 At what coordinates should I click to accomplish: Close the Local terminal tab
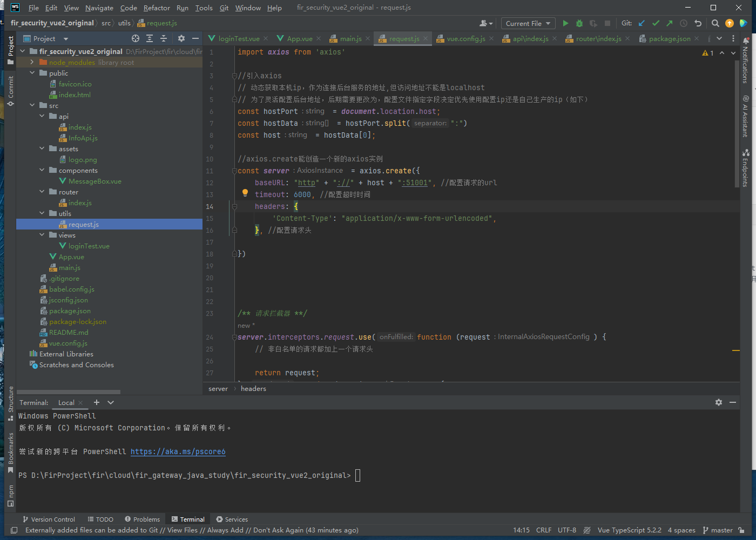(80, 403)
